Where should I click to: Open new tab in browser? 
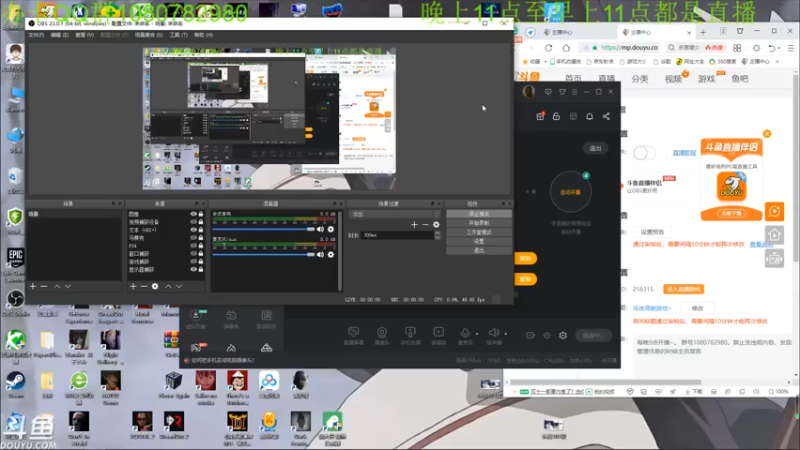pyautogui.click(x=703, y=32)
